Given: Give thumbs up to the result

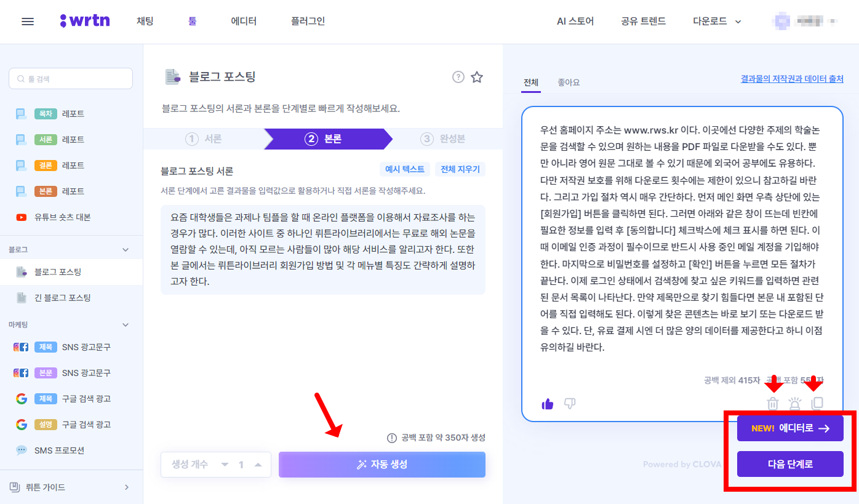Looking at the screenshot, I should [x=547, y=403].
